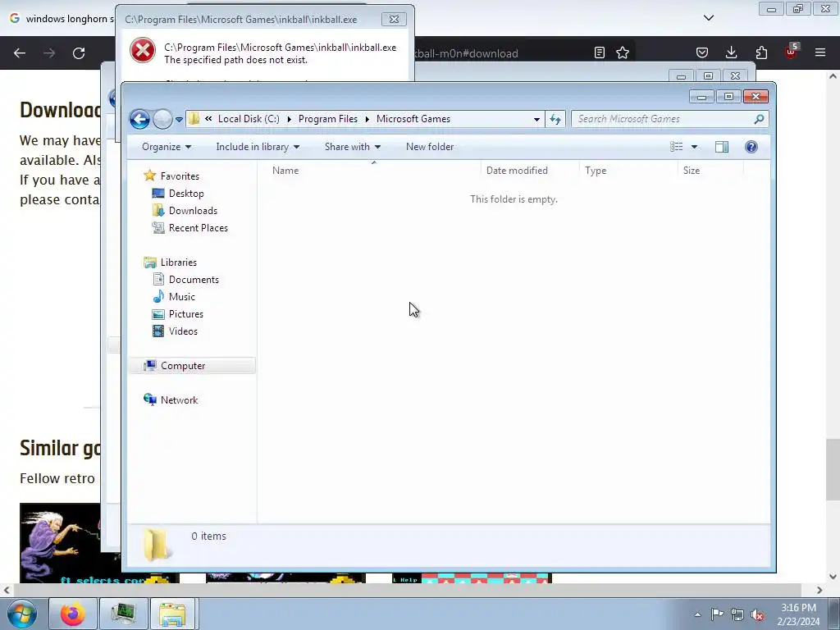Open Firefox extensions puzzle icon
This screenshot has width=840, height=630.
click(x=761, y=52)
